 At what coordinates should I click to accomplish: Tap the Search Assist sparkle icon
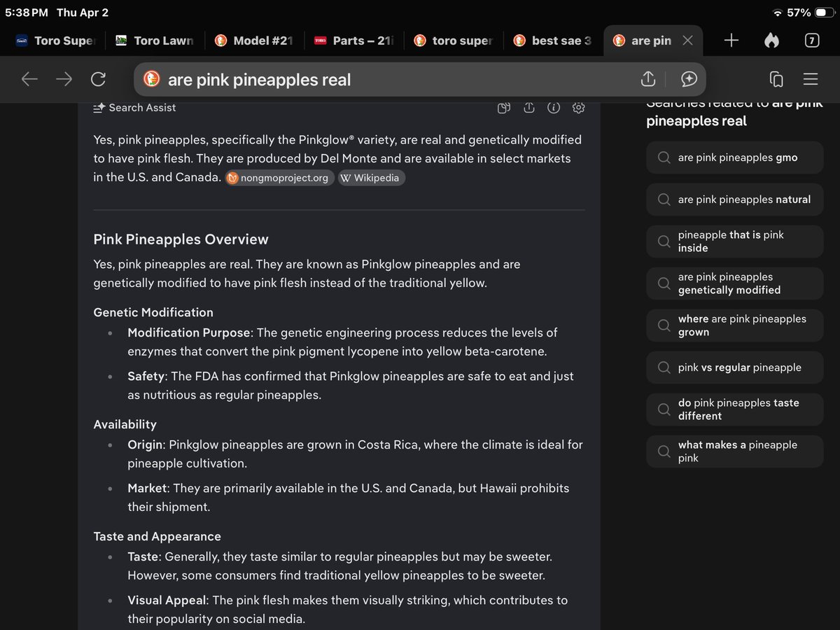tap(99, 108)
